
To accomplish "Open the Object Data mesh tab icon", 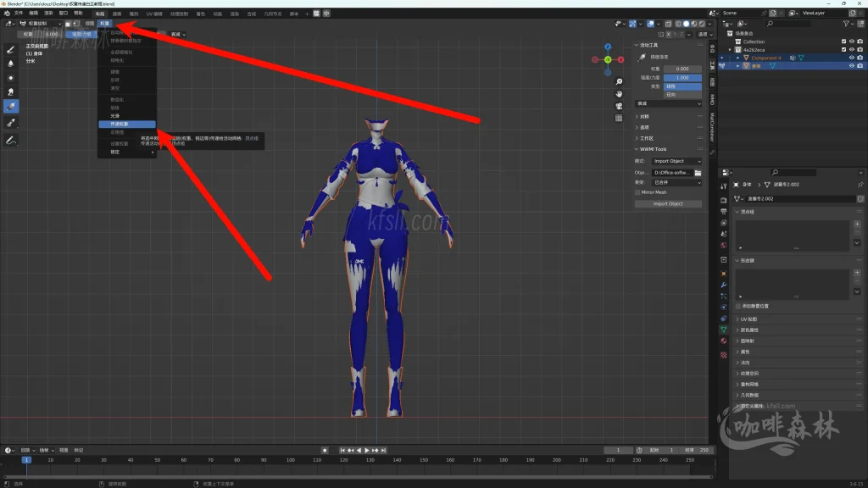I will click(724, 330).
